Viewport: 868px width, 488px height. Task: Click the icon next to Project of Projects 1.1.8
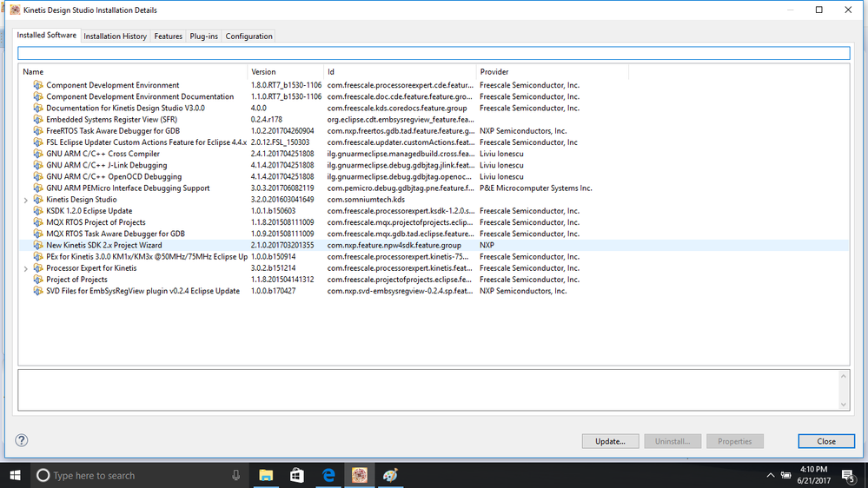[37, 280]
